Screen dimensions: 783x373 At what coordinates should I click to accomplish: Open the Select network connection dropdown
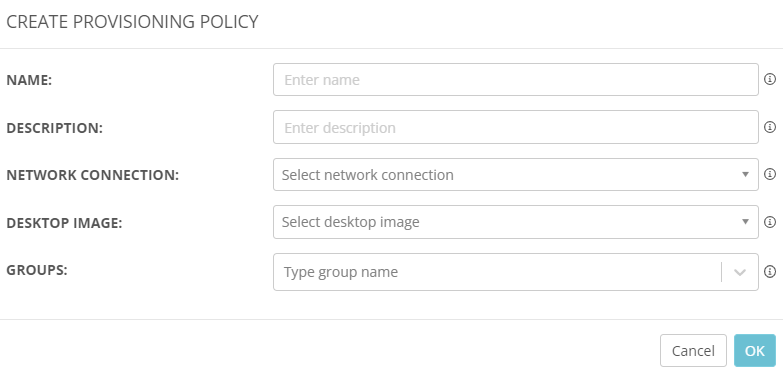pos(516,174)
